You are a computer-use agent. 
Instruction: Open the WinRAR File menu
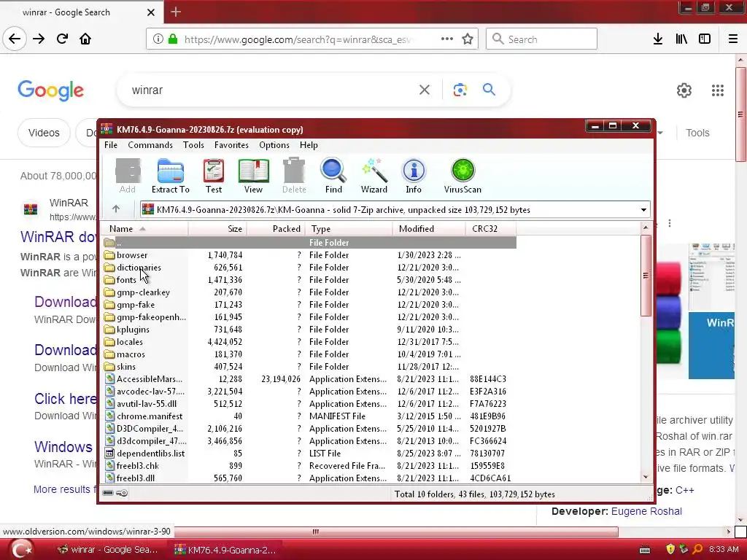pyautogui.click(x=111, y=145)
